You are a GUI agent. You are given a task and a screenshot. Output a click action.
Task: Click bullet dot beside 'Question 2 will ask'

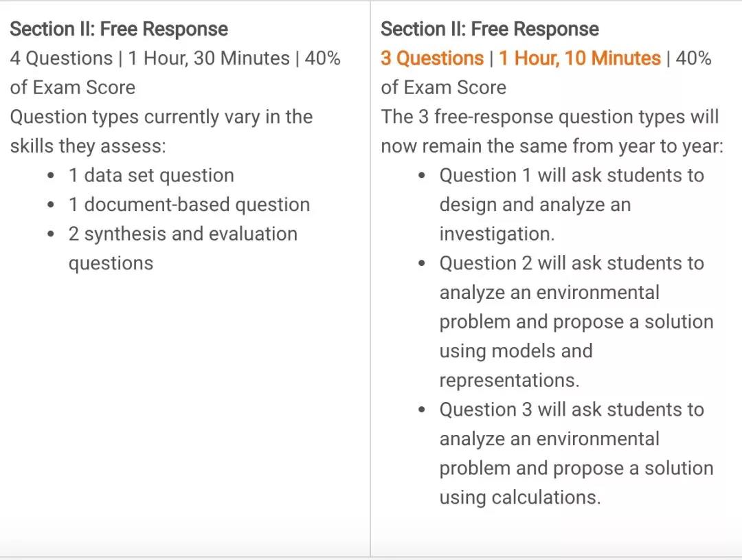(422, 264)
